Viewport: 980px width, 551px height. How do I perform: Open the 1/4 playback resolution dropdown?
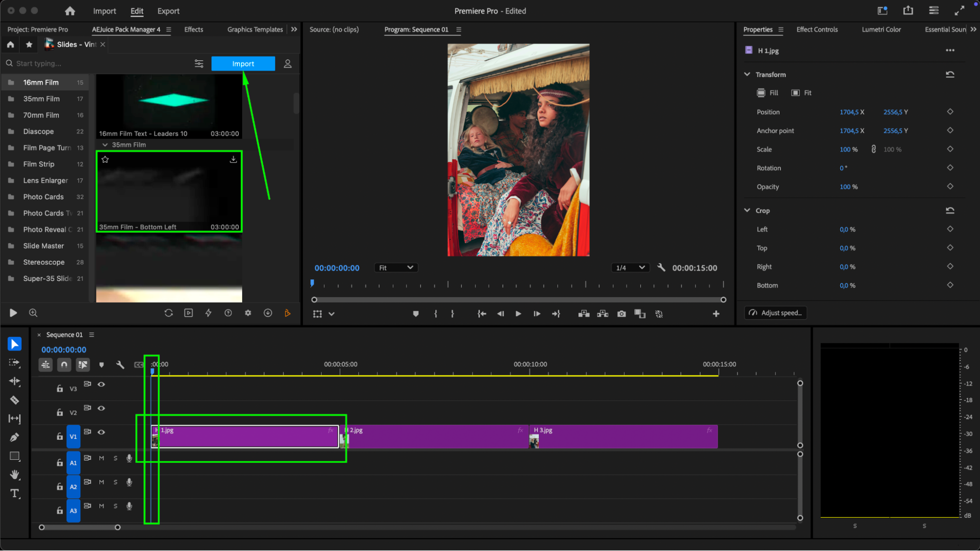630,268
